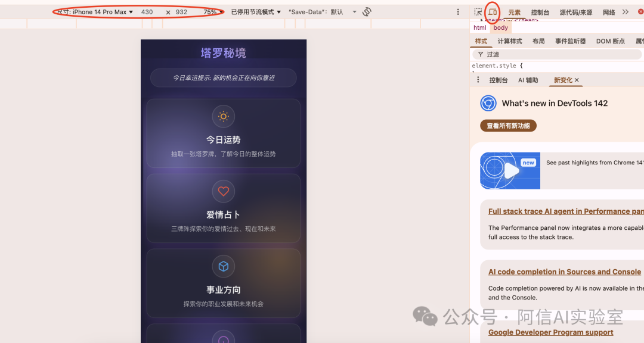
Task: Click the body breadcrumb item
Action: pos(501,27)
